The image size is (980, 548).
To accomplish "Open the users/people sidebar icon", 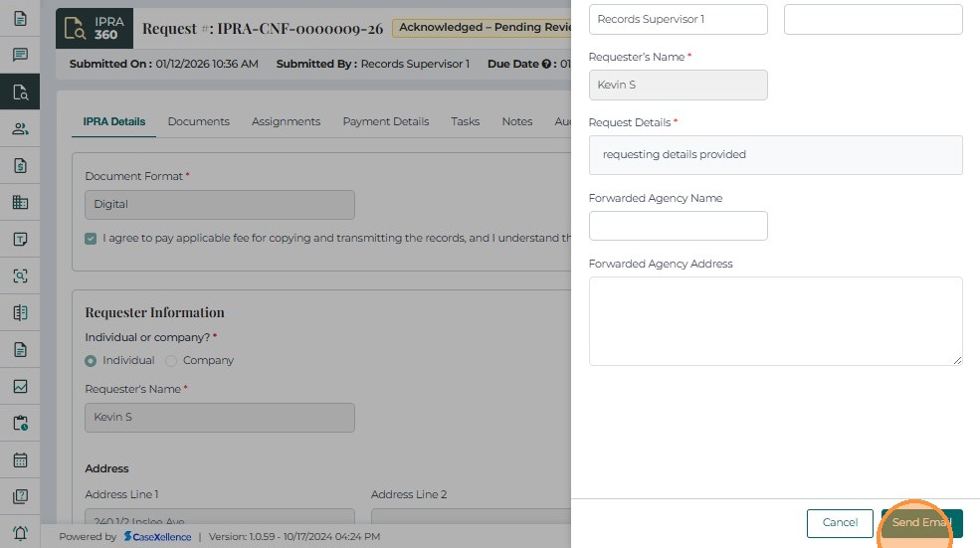I will coord(20,128).
